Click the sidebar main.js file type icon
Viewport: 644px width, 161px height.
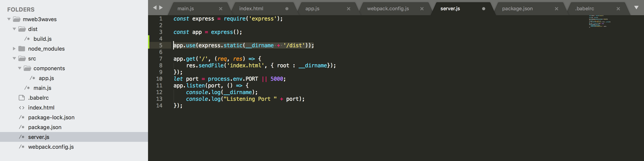27,88
